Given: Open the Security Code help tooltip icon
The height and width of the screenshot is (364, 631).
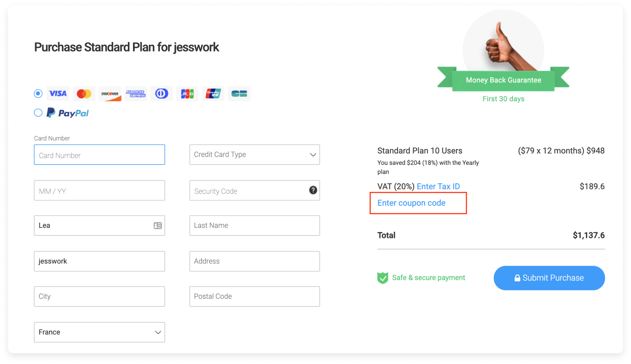Looking at the screenshot, I should [313, 190].
